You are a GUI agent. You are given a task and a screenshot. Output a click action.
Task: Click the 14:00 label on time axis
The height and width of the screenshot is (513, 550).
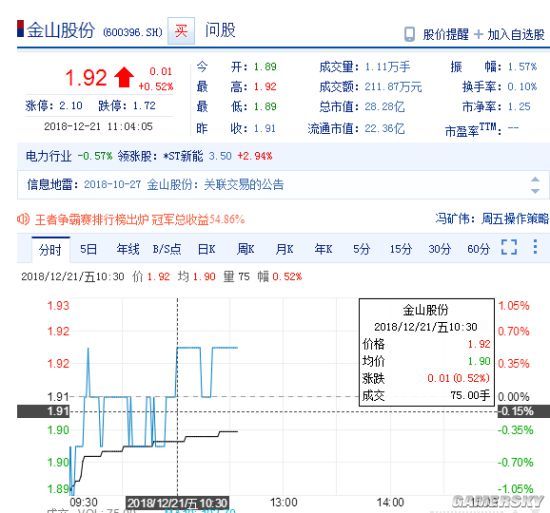coord(390,502)
